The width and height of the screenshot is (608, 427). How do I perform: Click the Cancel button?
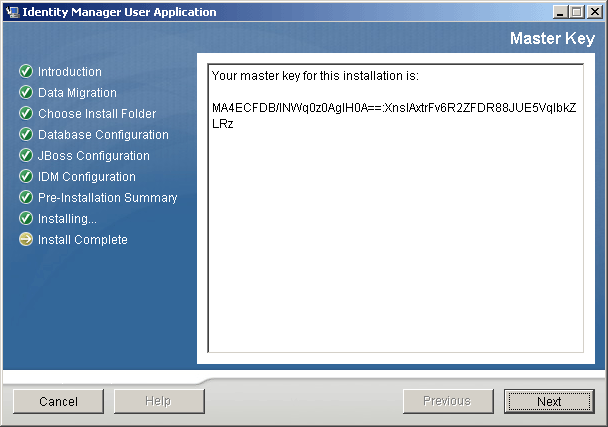[59, 401]
